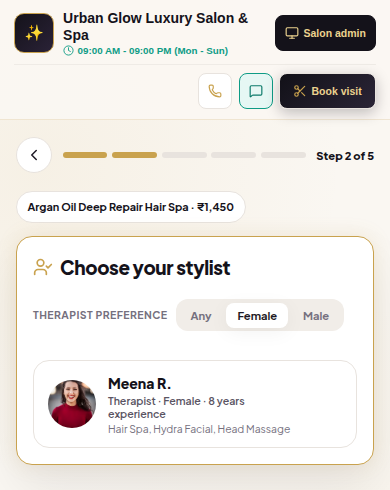The image size is (390, 490).
Task: Select Female therapist preference
Action: [257, 316]
